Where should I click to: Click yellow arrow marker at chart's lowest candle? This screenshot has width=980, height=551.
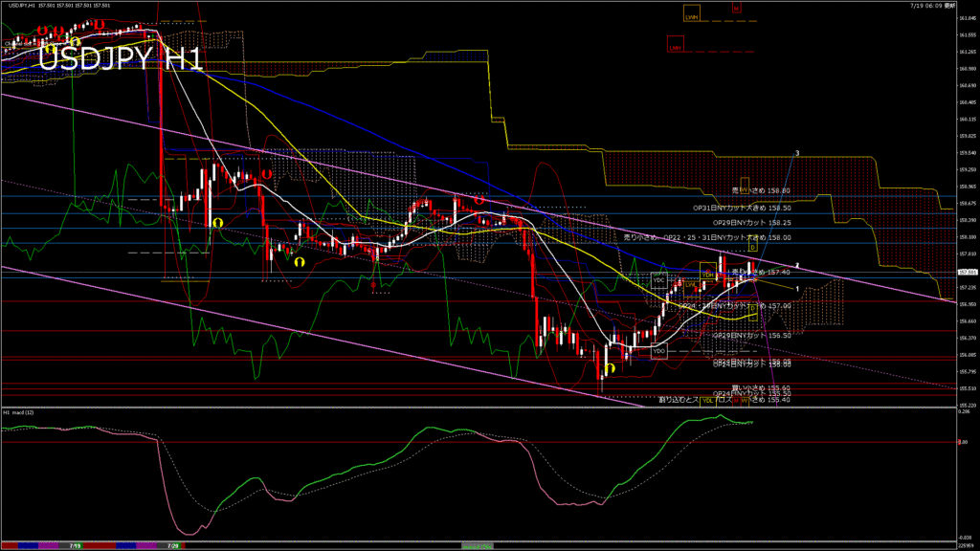(610, 367)
